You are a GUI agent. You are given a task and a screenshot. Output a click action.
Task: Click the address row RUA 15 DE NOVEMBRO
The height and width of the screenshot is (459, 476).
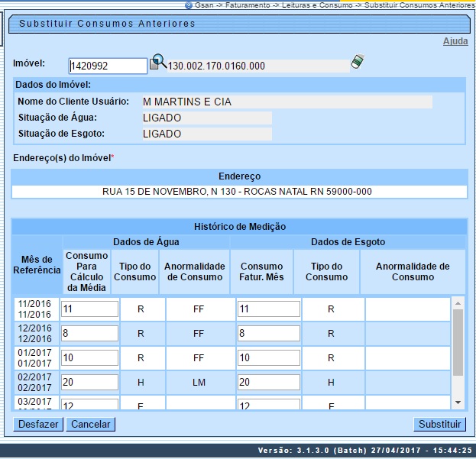pos(238,192)
